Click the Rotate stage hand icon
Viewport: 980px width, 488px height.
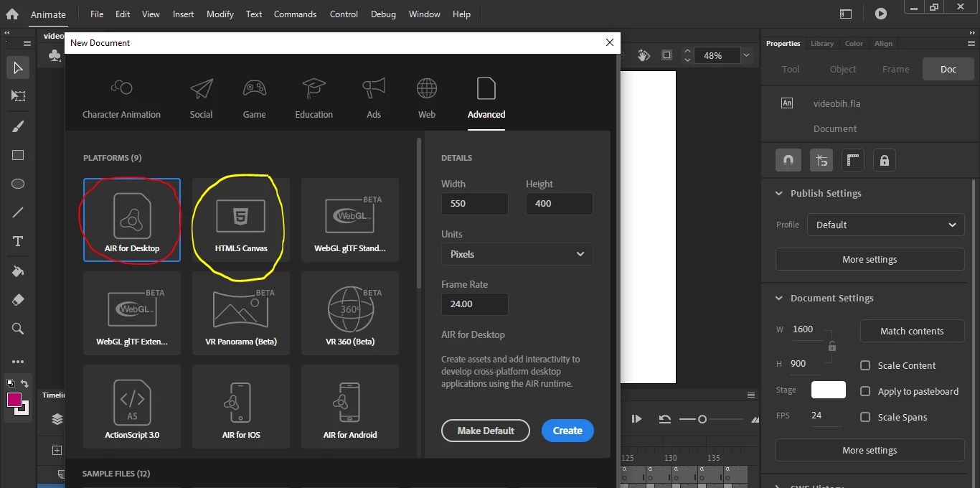(644, 55)
